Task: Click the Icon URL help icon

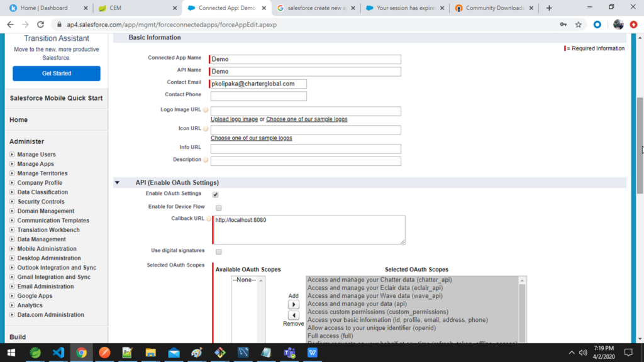Action: click(206, 128)
